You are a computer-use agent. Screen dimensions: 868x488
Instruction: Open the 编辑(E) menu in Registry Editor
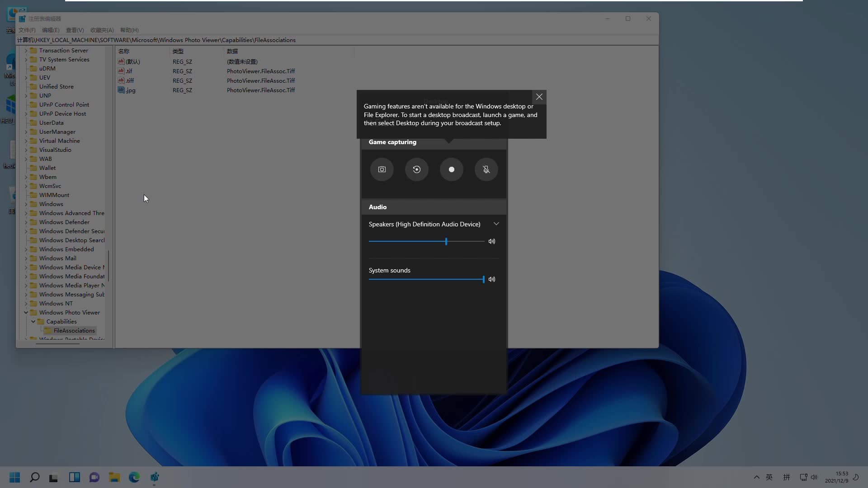pos(51,30)
